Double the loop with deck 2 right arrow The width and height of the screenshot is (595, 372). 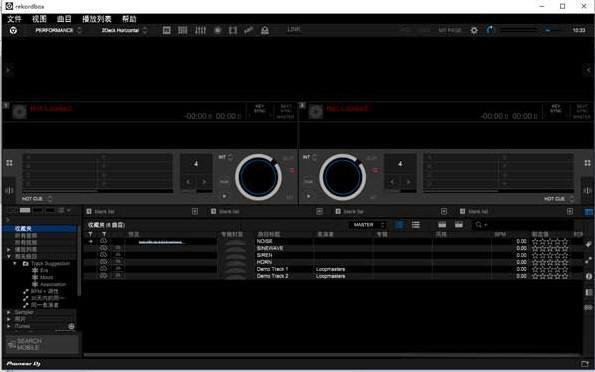[408, 182]
